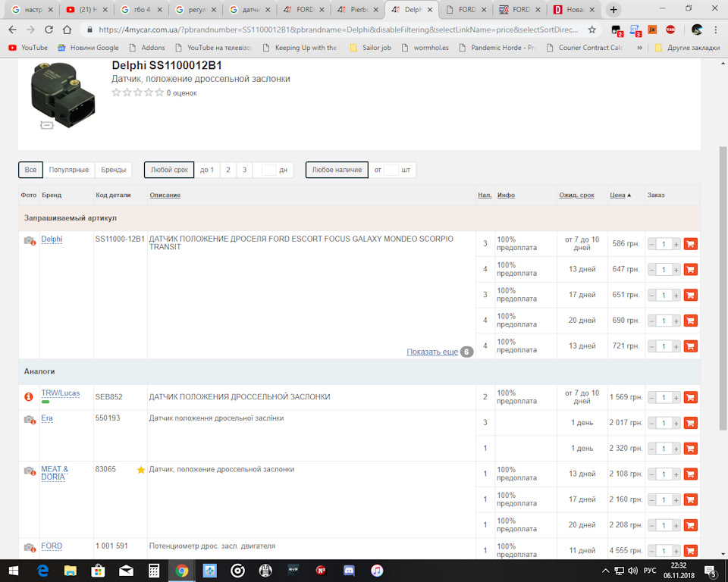Open Windows Start menu
Image resolution: width=728 pixels, height=582 pixels.
[13, 571]
